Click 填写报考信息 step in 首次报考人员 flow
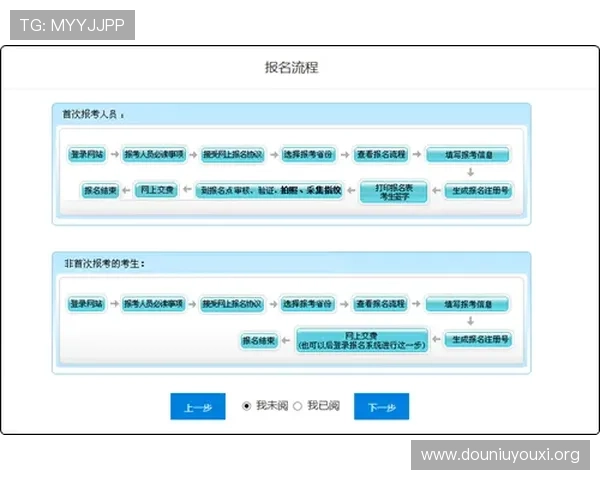The height and width of the screenshot is (480, 600). click(468, 155)
